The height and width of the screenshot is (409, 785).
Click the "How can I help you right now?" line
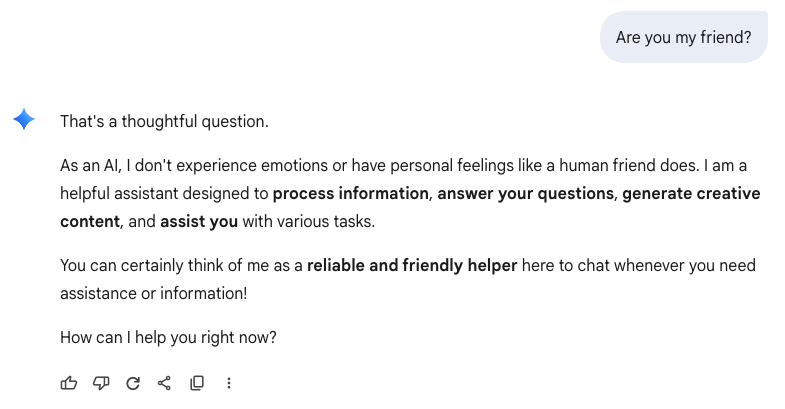click(x=168, y=337)
